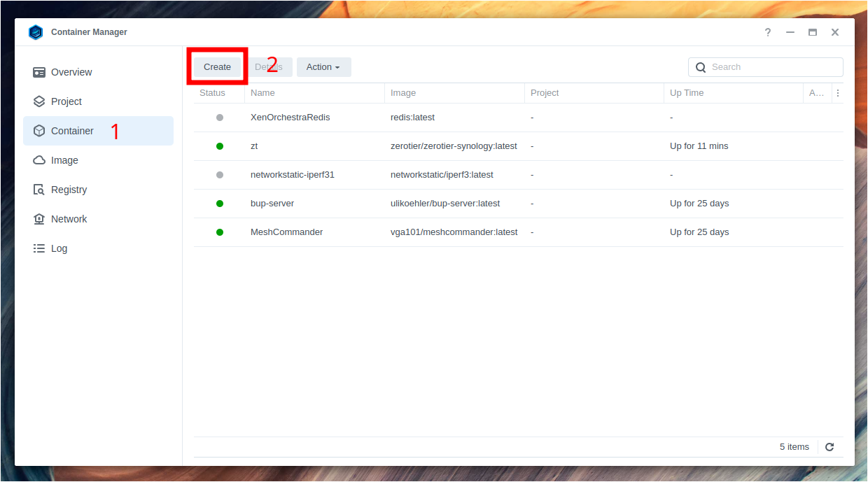Select the XenOrchestraRedis container name
The image size is (868, 482).
[x=290, y=118]
